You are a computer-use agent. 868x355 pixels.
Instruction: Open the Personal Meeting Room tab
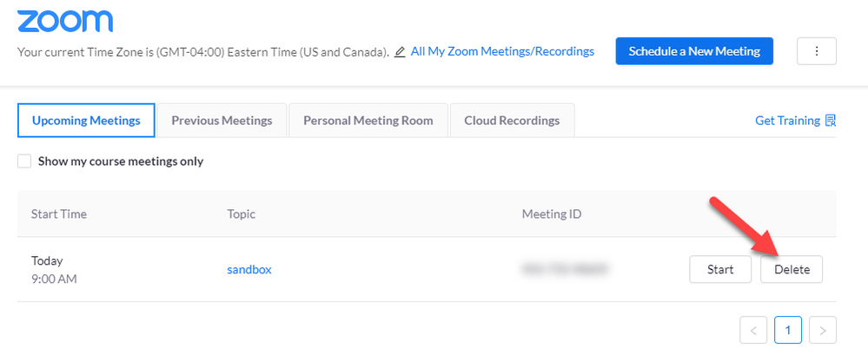[368, 121]
